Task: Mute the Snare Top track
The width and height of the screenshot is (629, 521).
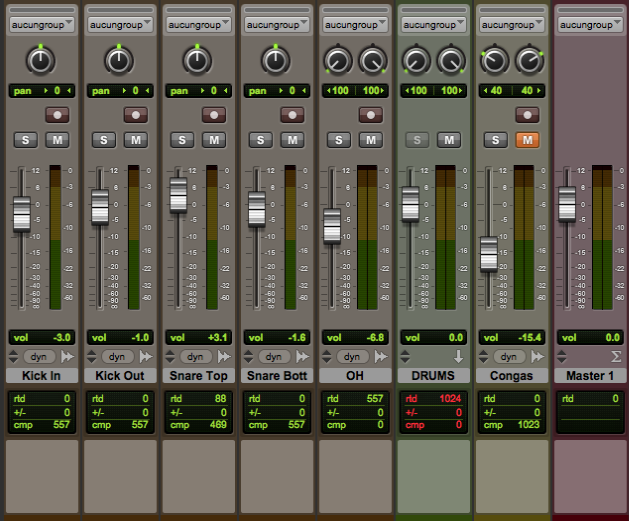Action: tap(214, 140)
